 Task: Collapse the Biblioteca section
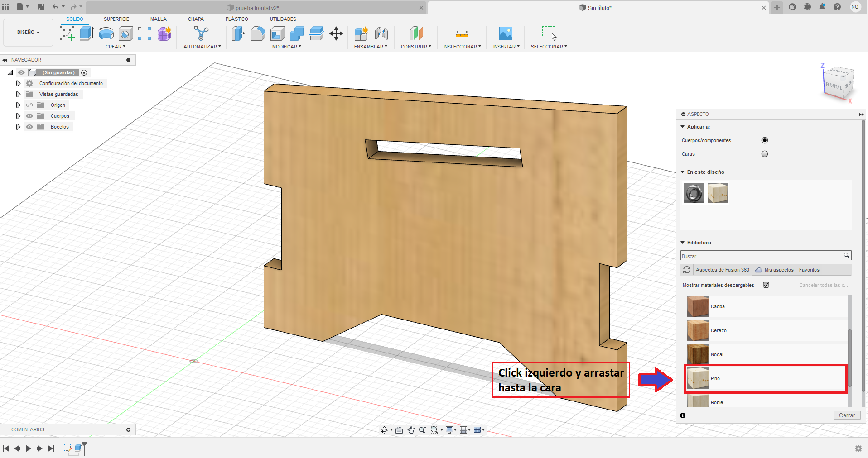point(683,243)
